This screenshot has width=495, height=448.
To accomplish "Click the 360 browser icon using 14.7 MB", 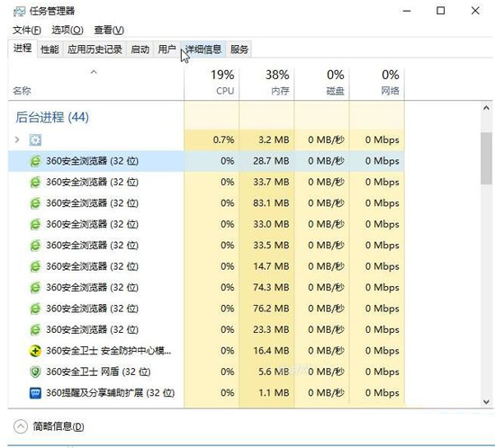I will click(x=35, y=266).
